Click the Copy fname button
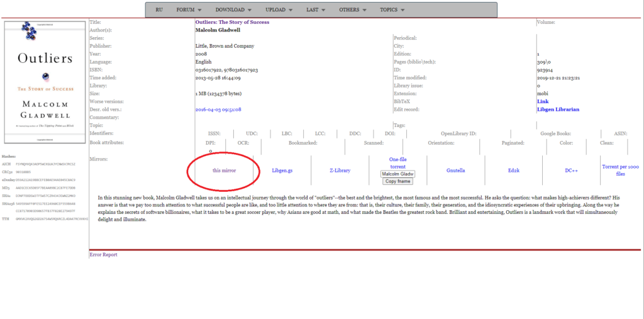644x319 pixels. [397, 181]
